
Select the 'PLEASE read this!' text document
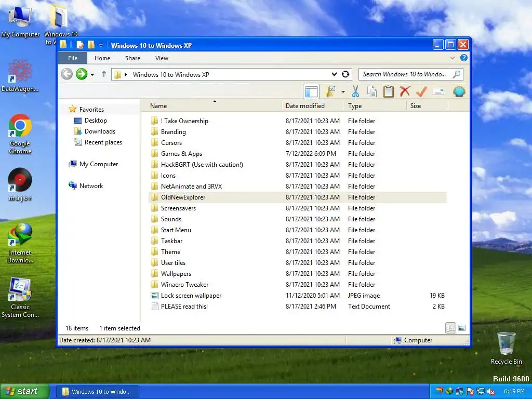(298, 306)
